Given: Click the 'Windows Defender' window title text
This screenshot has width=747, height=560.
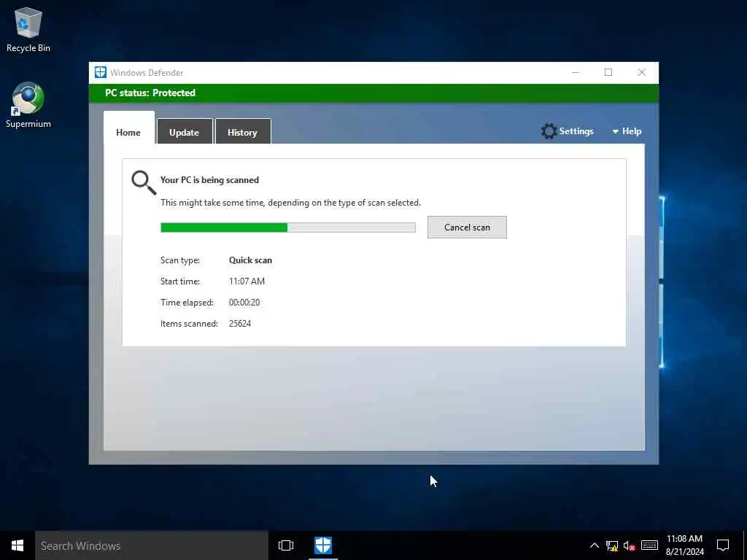Looking at the screenshot, I should [x=147, y=72].
